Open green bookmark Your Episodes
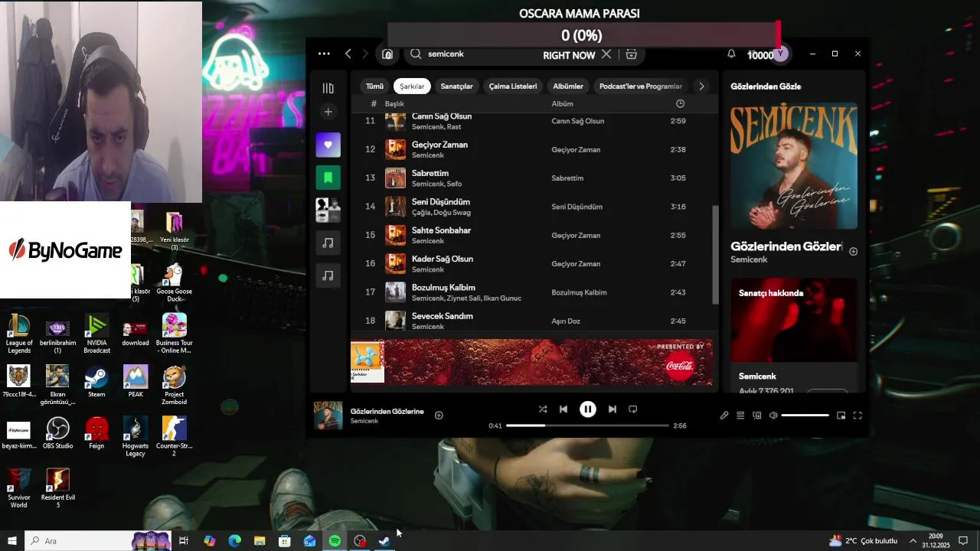Screen dimensions: 980x551 coord(328,178)
